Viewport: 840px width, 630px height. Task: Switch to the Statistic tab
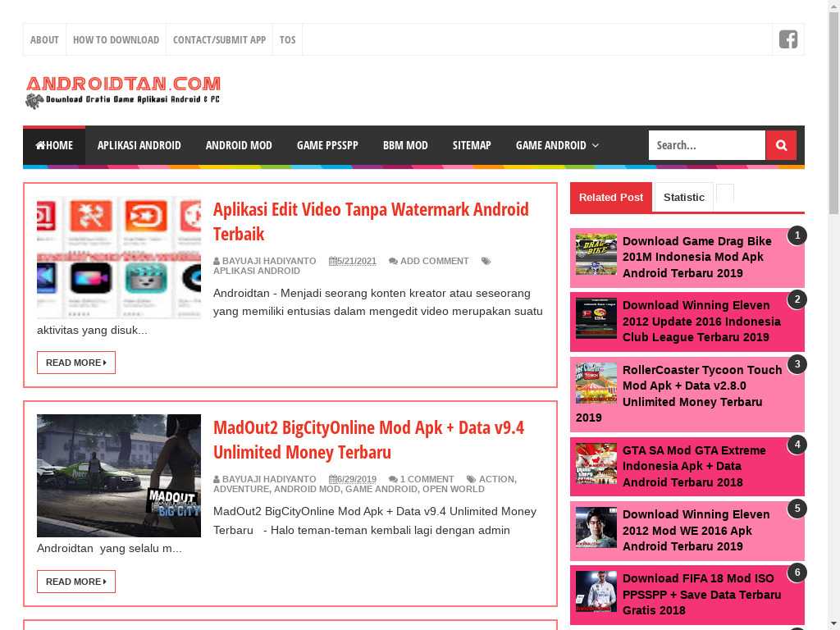(x=683, y=197)
